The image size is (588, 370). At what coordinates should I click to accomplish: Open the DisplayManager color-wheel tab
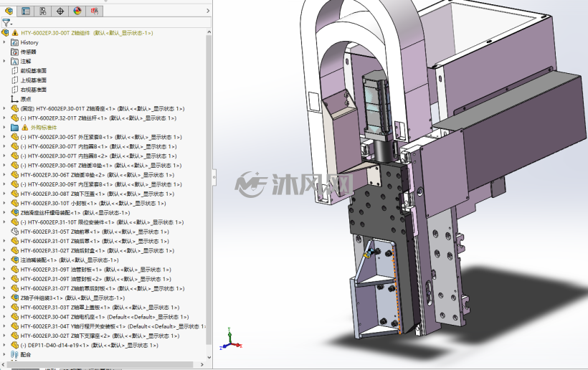coord(77,11)
